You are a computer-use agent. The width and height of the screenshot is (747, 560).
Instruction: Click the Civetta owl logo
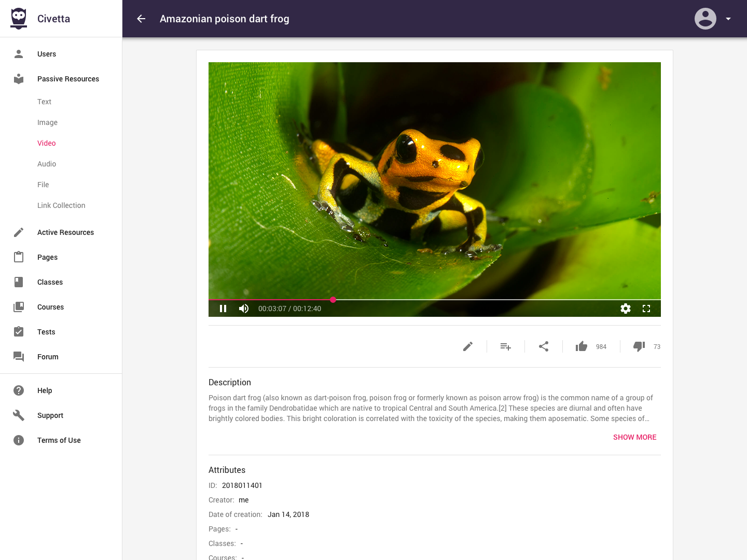point(19,19)
